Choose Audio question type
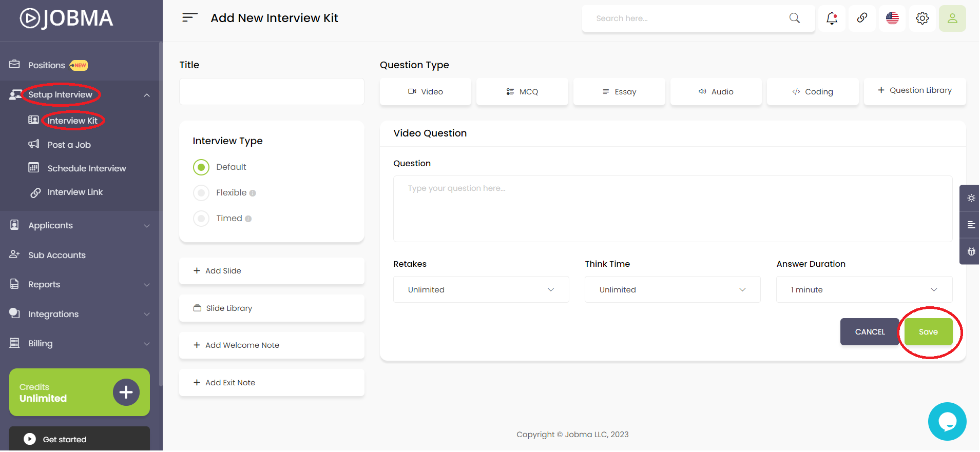Image resolution: width=980 pixels, height=452 pixels. pos(716,92)
